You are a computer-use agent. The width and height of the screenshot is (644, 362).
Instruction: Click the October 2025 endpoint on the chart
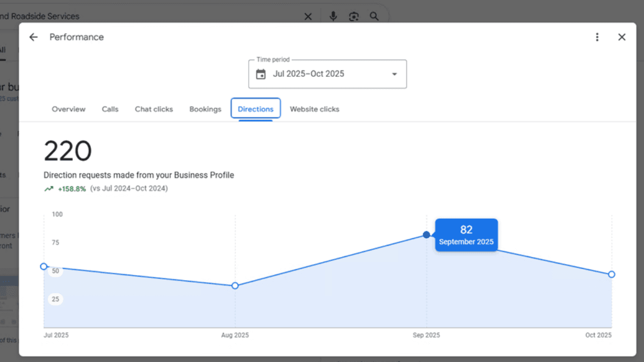pyautogui.click(x=611, y=275)
